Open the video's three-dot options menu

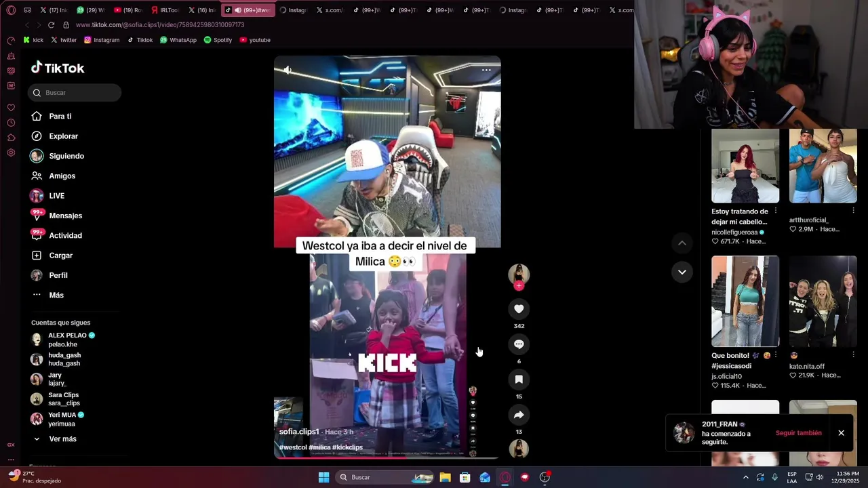pyautogui.click(x=486, y=70)
